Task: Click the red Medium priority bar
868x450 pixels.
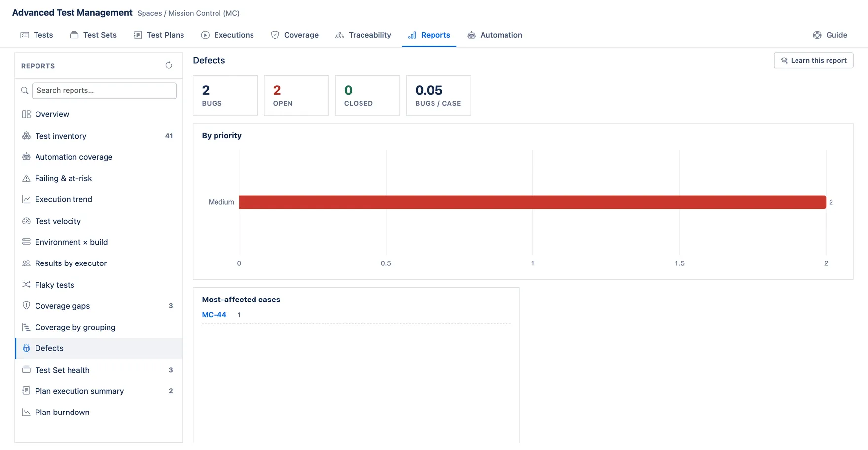Action: point(533,202)
